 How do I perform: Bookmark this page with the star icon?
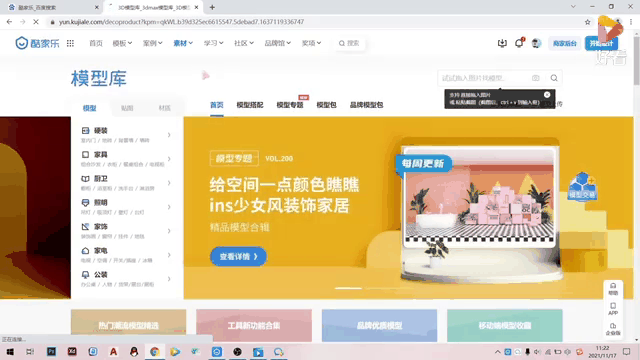tap(587, 22)
